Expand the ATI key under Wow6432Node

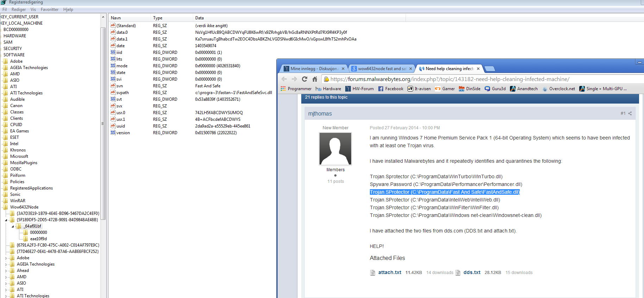[x=6, y=290]
